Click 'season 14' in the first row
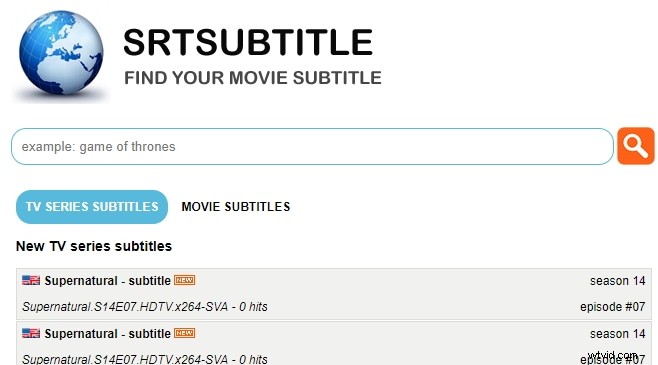 617,281
